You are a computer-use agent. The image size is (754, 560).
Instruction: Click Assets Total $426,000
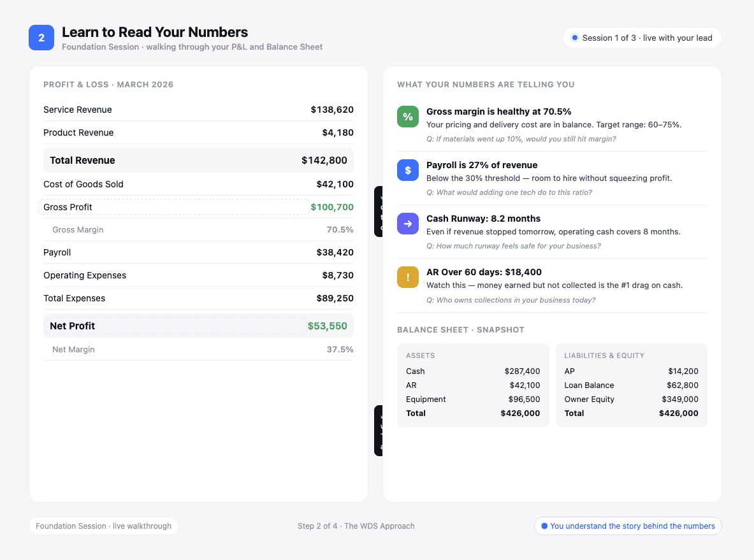point(520,413)
